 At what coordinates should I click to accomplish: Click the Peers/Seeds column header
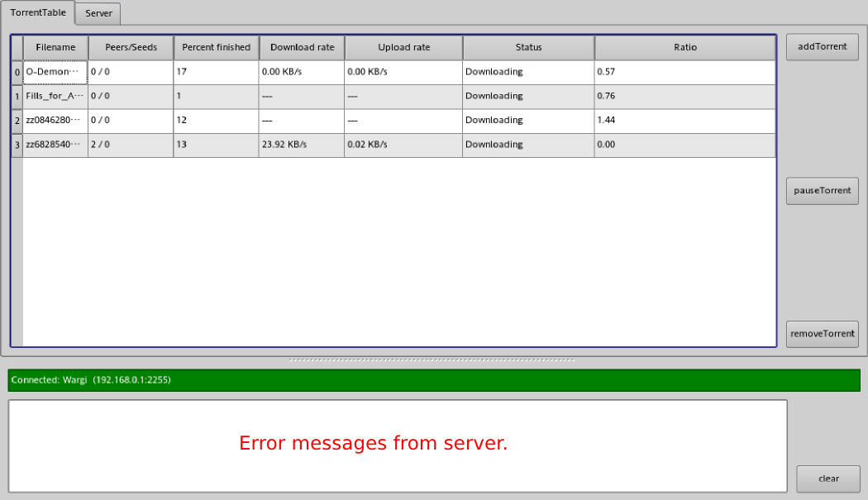(131, 47)
